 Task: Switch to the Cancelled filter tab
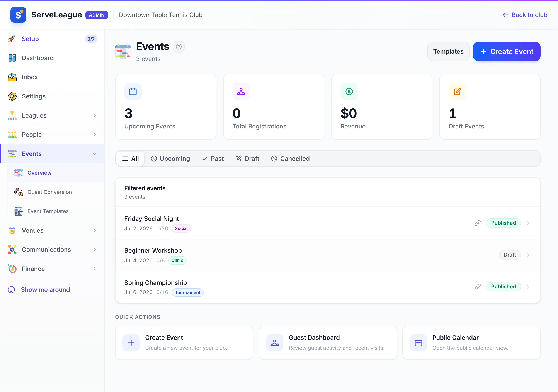290,159
